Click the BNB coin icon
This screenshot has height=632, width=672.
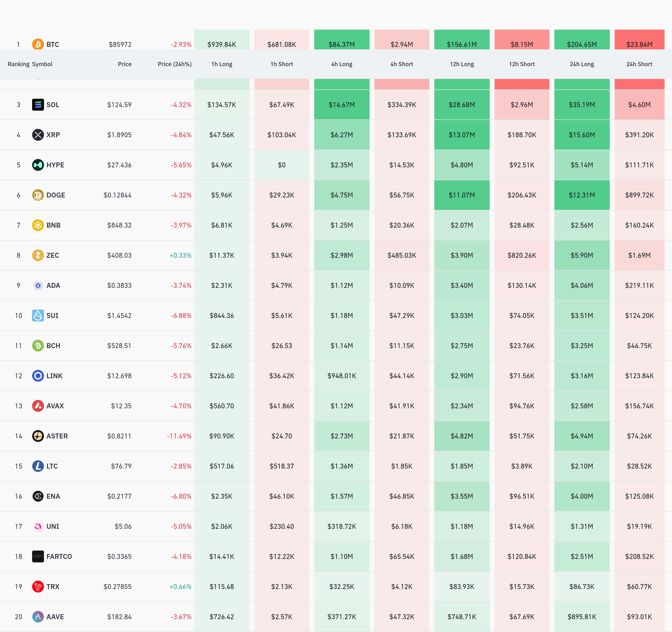pyautogui.click(x=38, y=225)
